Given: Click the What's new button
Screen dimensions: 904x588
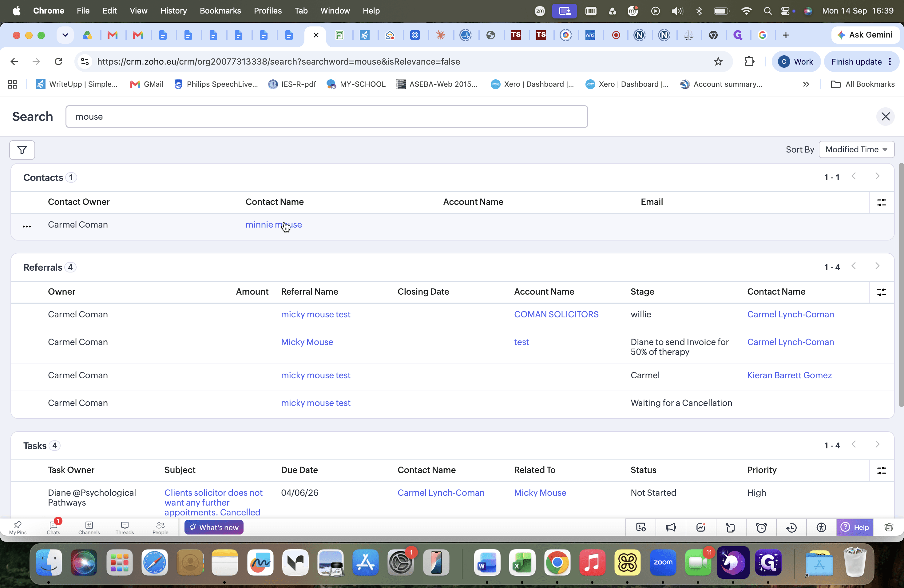Looking at the screenshot, I should [214, 527].
